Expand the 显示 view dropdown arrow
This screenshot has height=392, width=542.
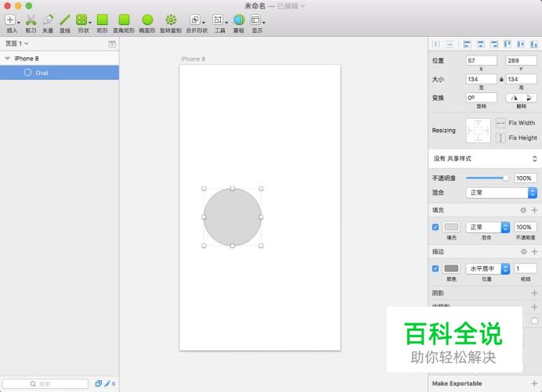click(264, 23)
